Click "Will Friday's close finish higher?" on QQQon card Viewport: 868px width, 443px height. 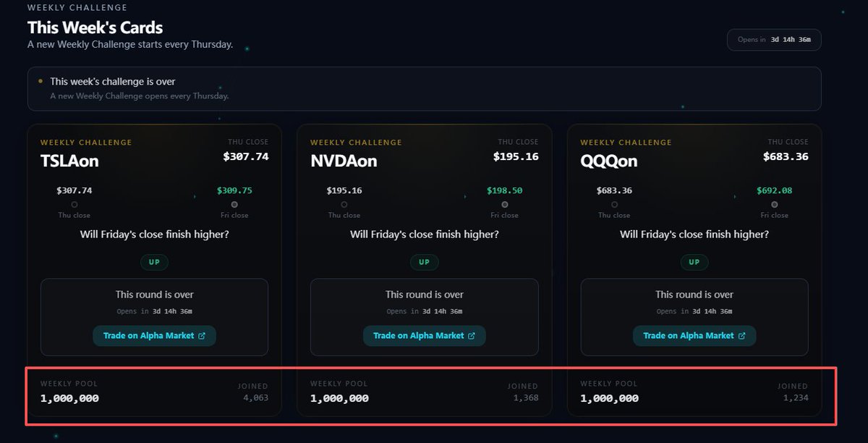coord(694,235)
